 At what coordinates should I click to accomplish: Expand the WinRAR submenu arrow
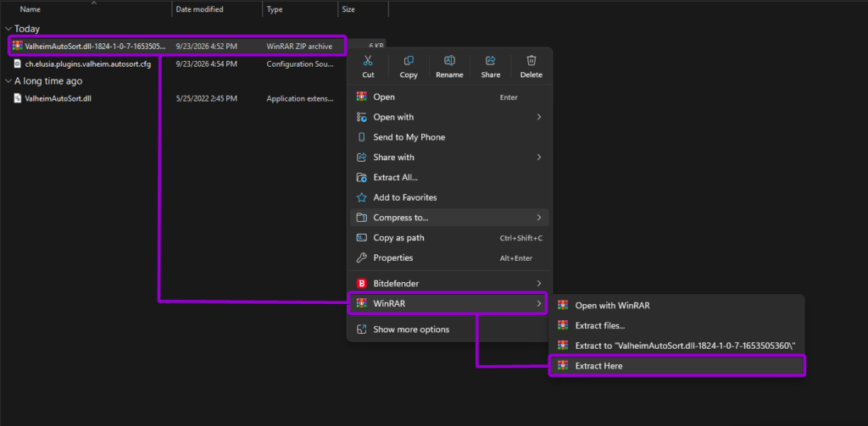[x=539, y=303]
